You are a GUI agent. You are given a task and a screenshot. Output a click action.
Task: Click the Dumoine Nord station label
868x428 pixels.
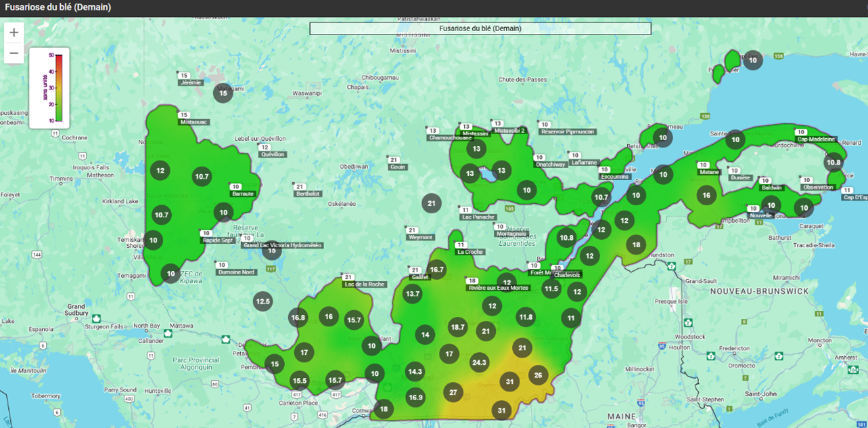pyautogui.click(x=236, y=272)
